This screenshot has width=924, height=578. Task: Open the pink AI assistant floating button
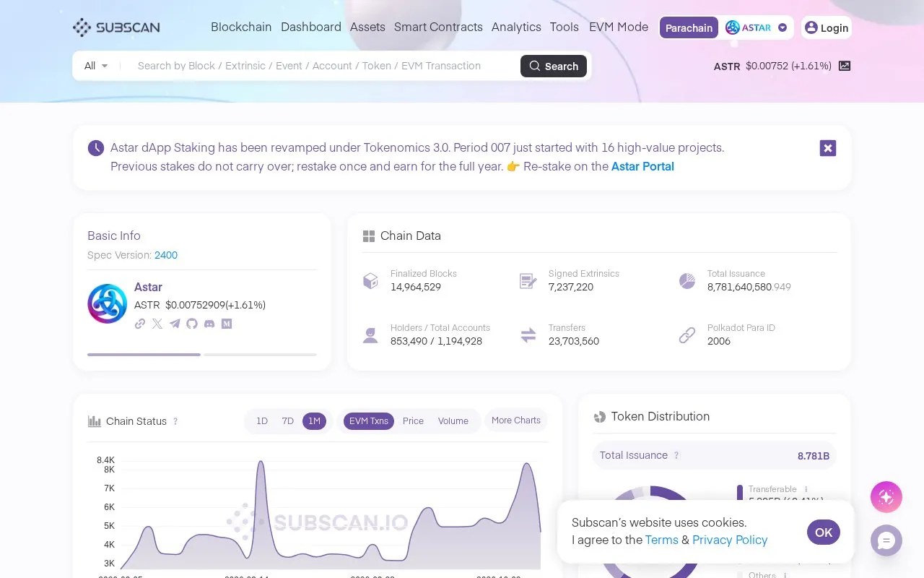(886, 497)
